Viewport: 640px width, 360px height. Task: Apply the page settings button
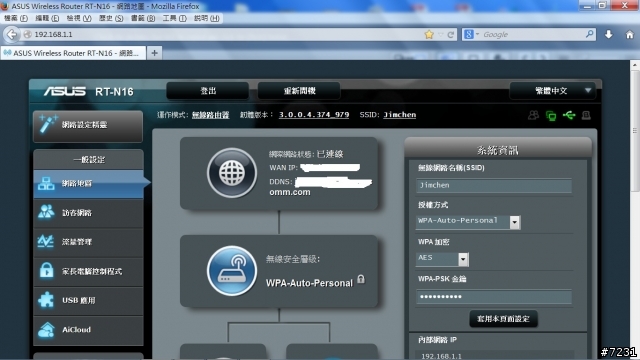pos(503,319)
